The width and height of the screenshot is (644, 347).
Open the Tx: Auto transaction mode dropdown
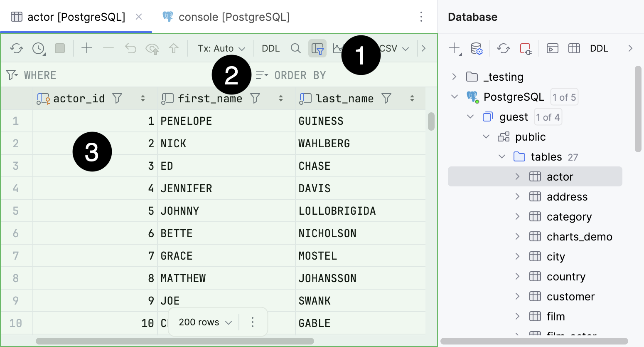[221, 48]
